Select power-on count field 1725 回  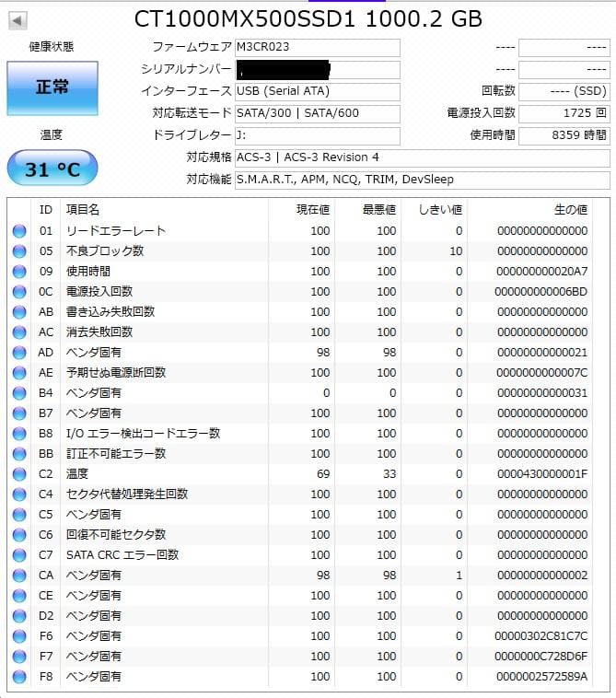click(x=564, y=114)
